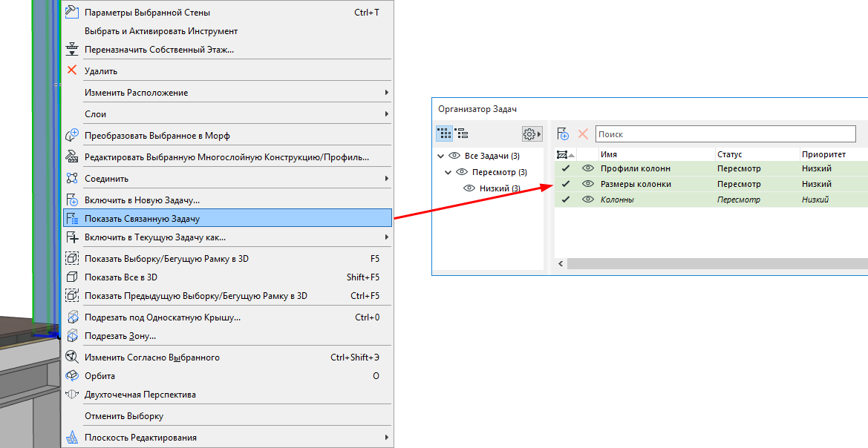Screen dimensions: 868x448
Task: Click the orbit icon beside Орбита
Action: (x=72, y=375)
